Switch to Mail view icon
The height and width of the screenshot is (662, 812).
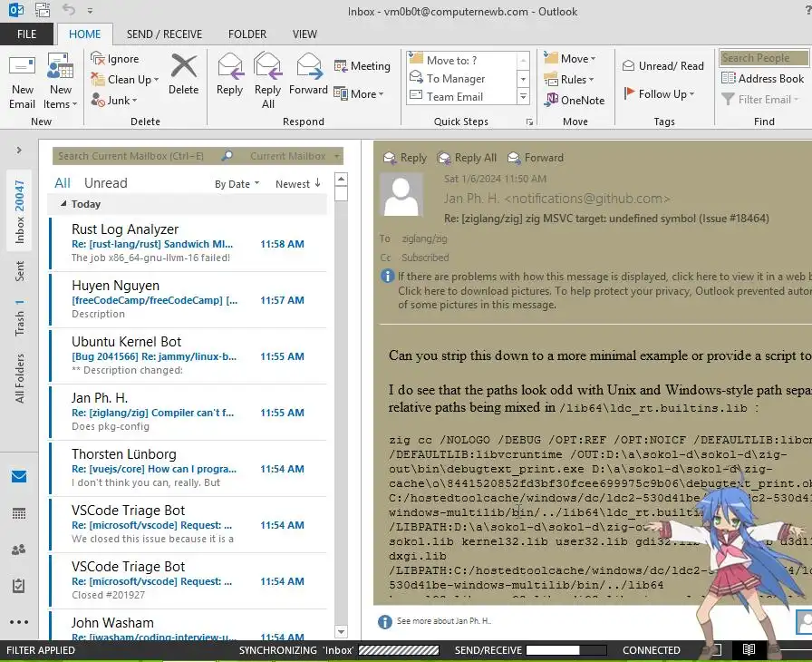(19, 476)
